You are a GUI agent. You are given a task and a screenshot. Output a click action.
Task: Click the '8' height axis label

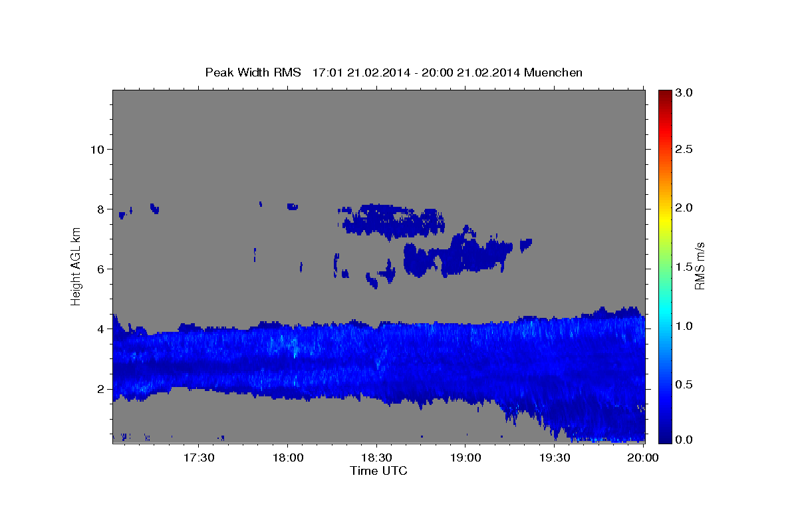click(101, 209)
